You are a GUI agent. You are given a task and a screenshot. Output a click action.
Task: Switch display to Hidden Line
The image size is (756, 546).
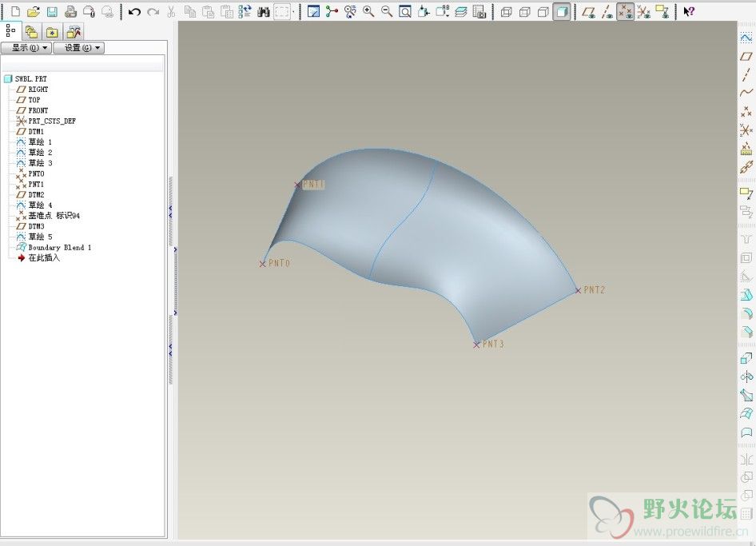point(524,11)
